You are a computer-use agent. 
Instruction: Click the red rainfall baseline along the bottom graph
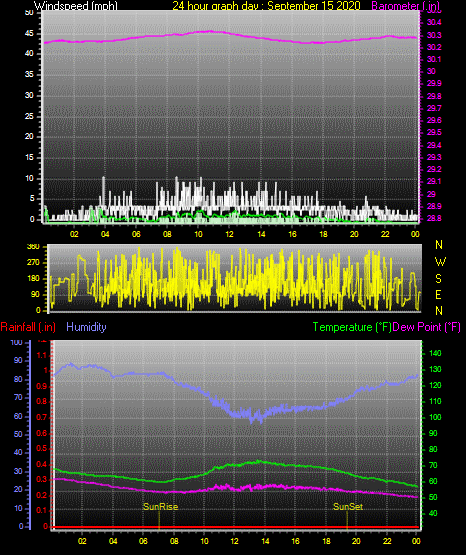click(x=236, y=527)
